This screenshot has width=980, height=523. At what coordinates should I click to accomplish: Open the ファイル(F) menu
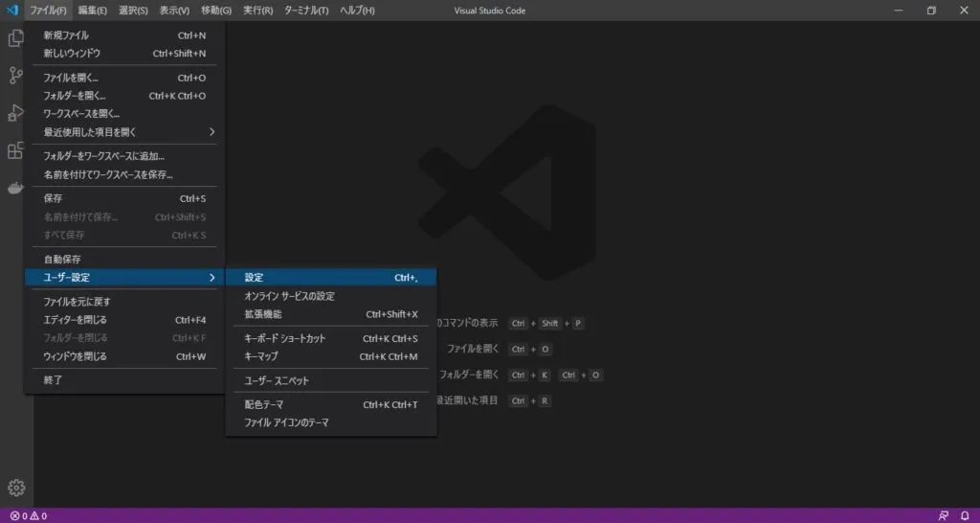tap(48, 11)
